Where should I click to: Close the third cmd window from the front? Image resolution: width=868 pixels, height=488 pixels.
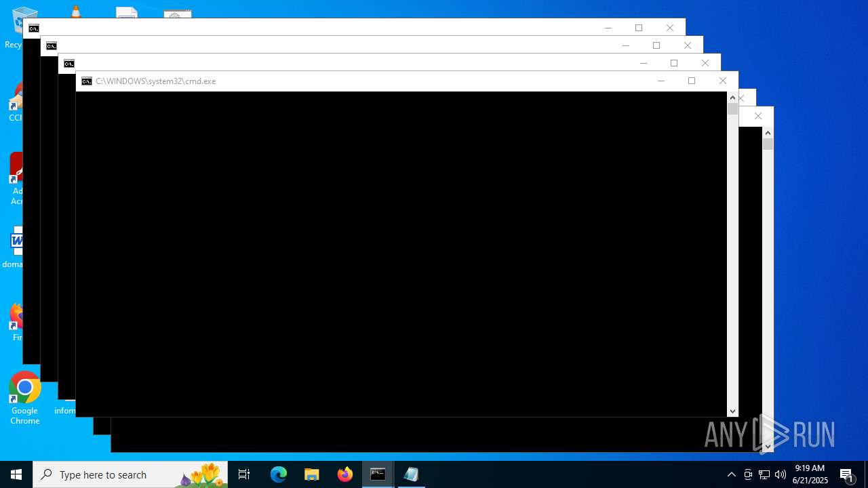(688, 45)
